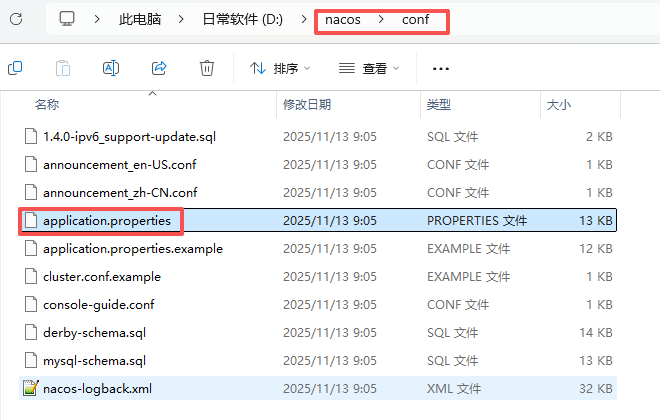Click file icon of console-guide.conf
660x420 pixels.
coord(31,305)
